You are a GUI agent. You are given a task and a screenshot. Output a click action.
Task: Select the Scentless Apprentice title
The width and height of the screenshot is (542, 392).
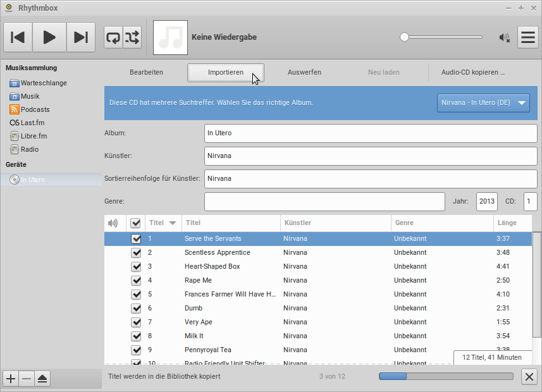218,253
